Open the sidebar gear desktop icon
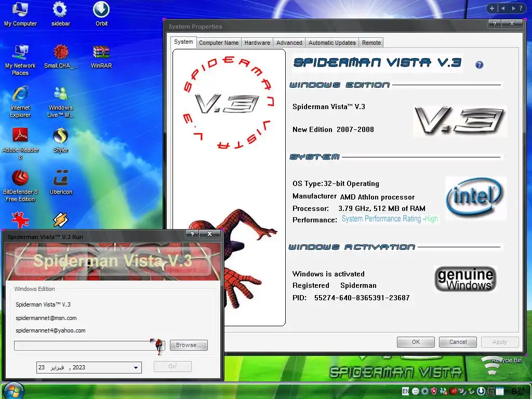The height and width of the screenshot is (399, 532). tap(60, 14)
